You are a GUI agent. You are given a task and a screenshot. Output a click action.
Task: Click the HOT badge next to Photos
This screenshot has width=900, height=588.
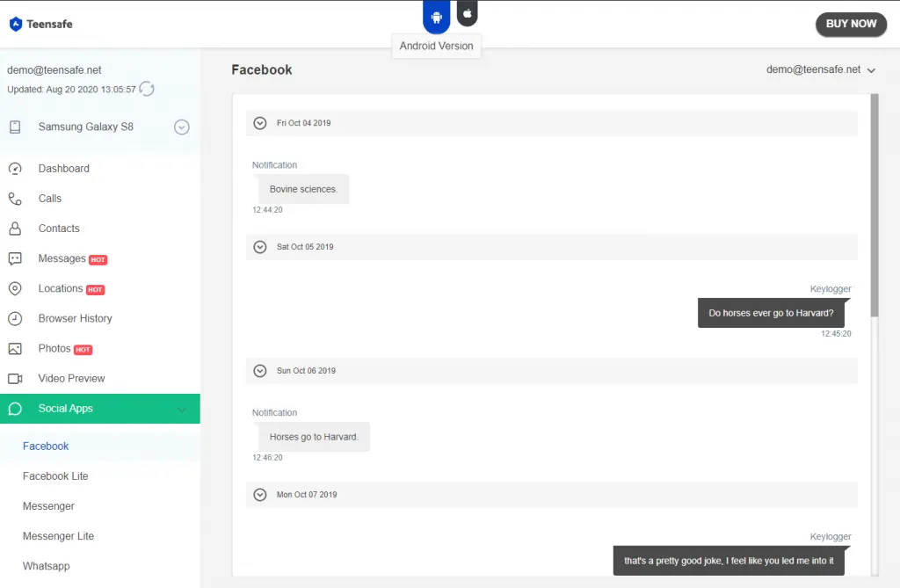pos(83,350)
